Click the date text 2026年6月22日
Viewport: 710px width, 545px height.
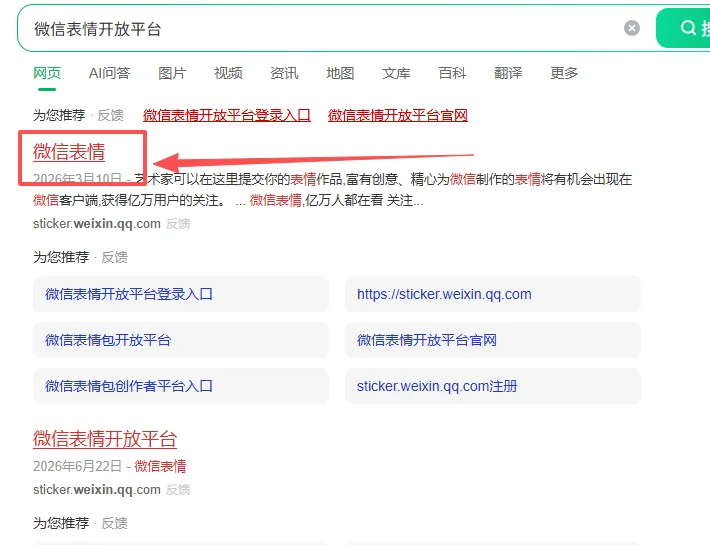point(77,466)
